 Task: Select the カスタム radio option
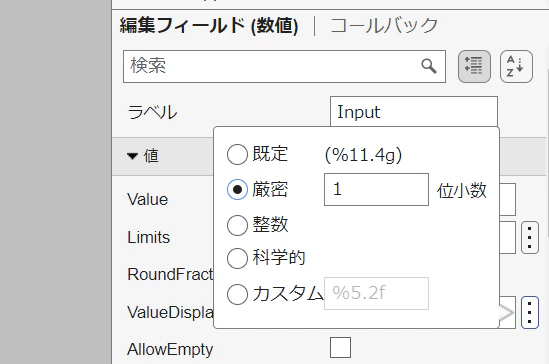[237, 294]
